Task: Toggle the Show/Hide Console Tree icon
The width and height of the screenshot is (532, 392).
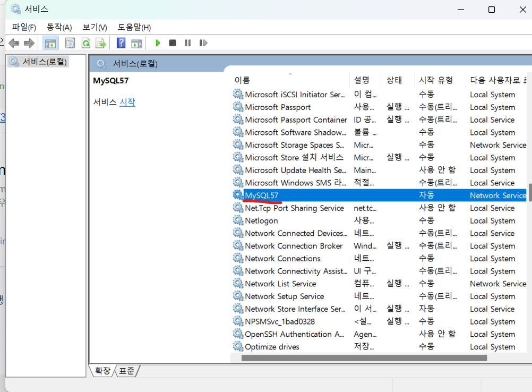Action: click(50, 43)
